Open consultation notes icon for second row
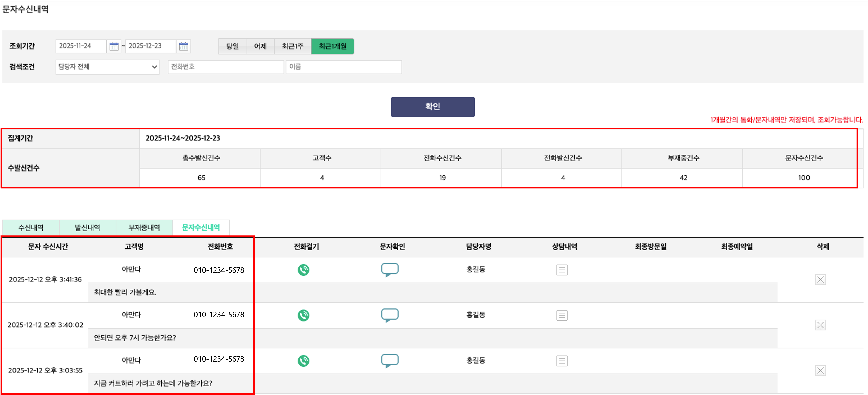The width and height of the screenshot is (868, 395). point(562,315)
